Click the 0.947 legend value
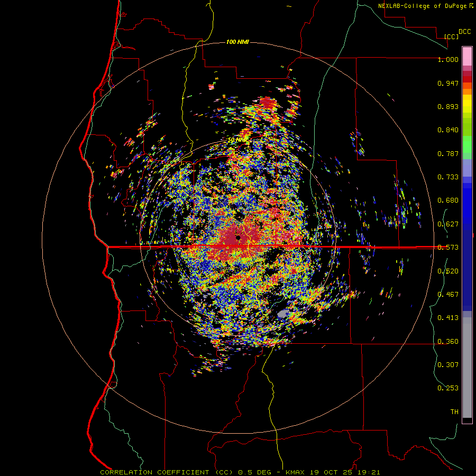This screenshot has height=476, width=476. (x=448, y=83)
